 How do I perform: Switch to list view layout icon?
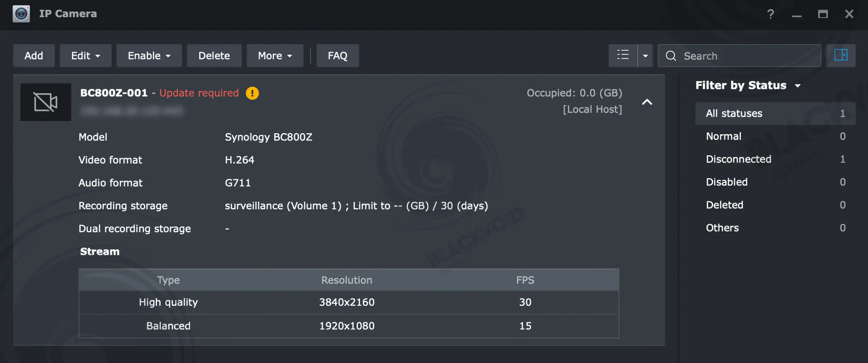tap(623, 56)
